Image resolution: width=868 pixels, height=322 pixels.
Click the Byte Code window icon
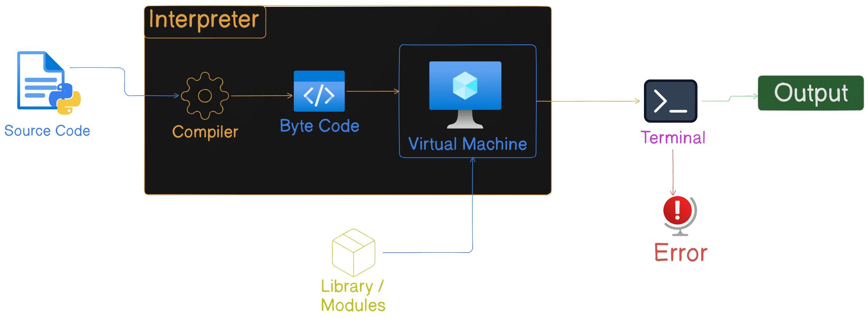pyautogui.click(x=319, y=91)
